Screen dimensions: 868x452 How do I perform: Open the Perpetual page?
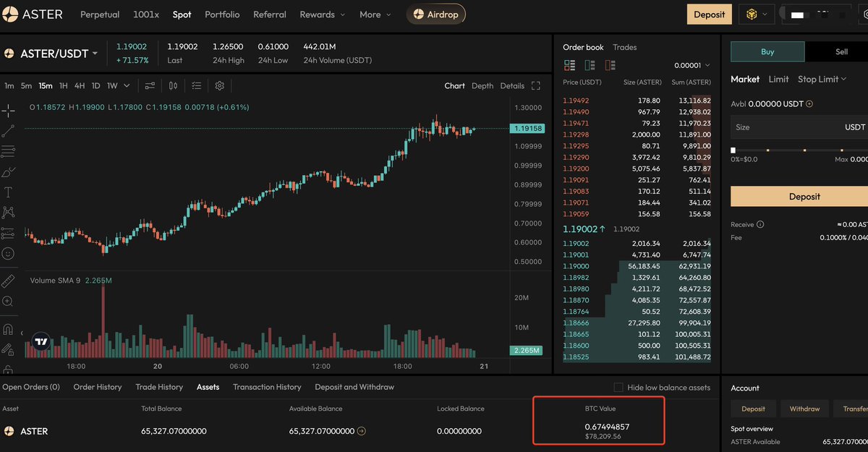click(x=100, y=14)
